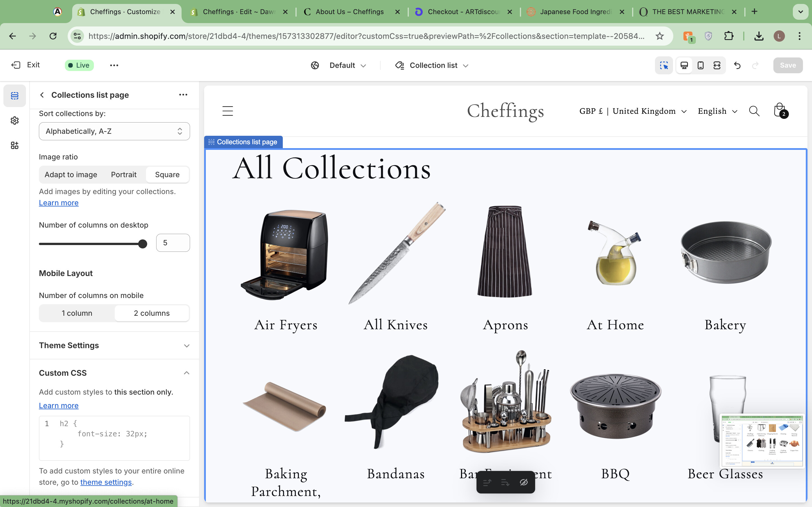Switch to About Us – Cheffings tab
Viewport: 812px width, 507px height.
tap(350, 12)
